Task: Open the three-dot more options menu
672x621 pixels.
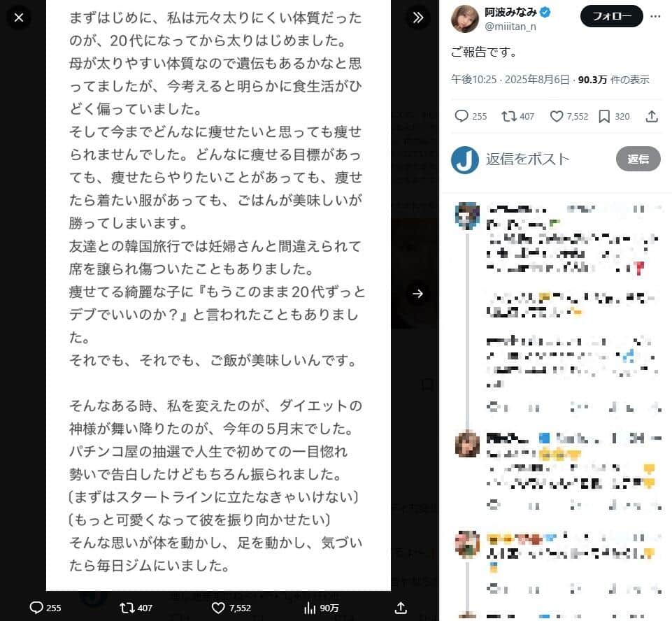Action: 655,16
